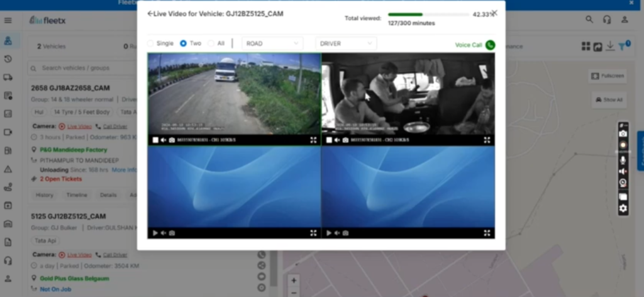Open the History tab of vehicle 2658
Viewport: 644px width, 297px height.
45,195
